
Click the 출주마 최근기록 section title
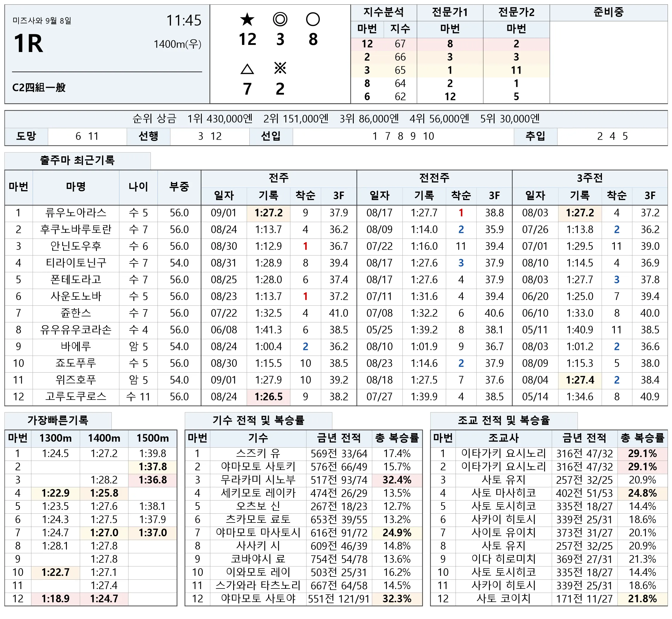(x=77, y=160)
